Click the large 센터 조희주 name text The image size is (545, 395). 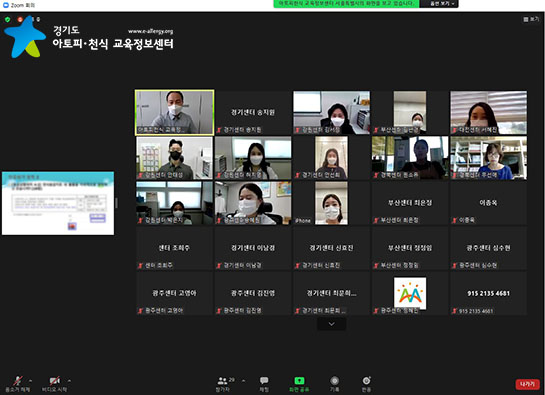174,248
